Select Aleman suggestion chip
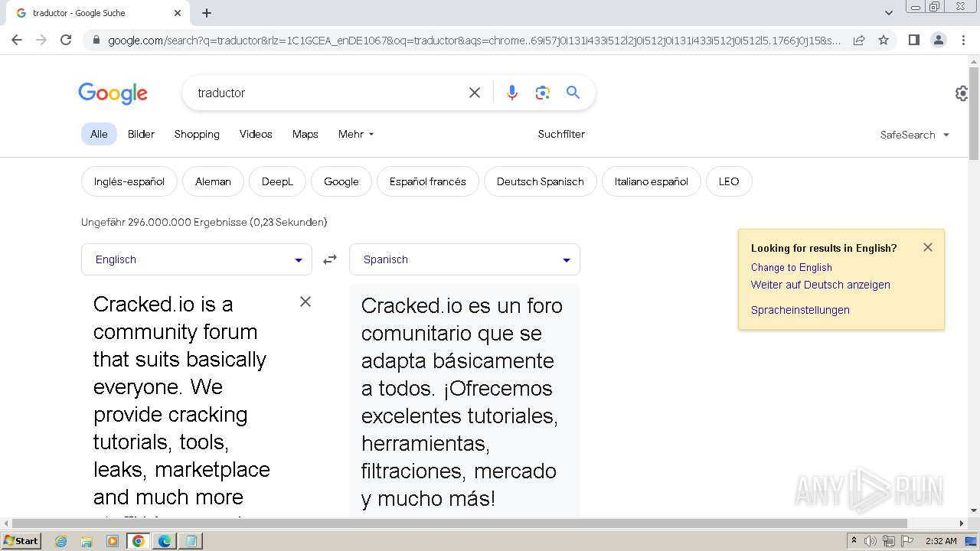Screen dimensions: 980x551 tap(213, 181)
